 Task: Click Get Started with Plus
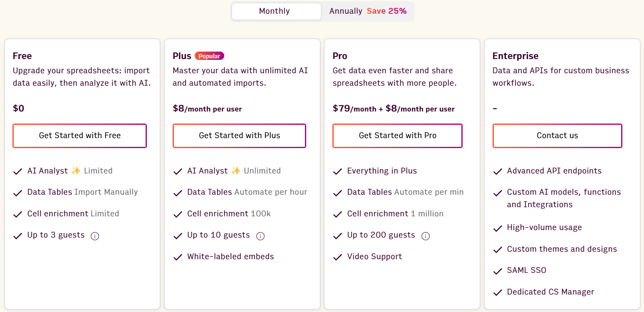coord(239,136)
